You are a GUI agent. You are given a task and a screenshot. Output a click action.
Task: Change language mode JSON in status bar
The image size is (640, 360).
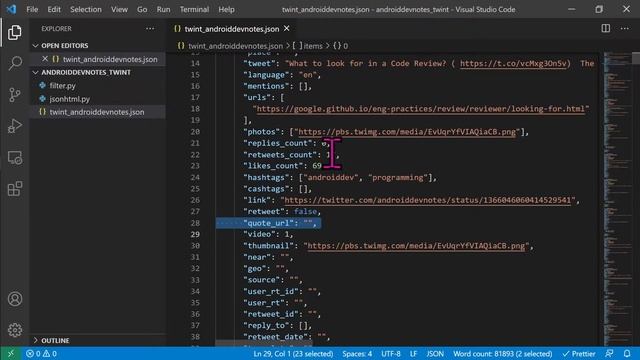click(x=435, y=353)
